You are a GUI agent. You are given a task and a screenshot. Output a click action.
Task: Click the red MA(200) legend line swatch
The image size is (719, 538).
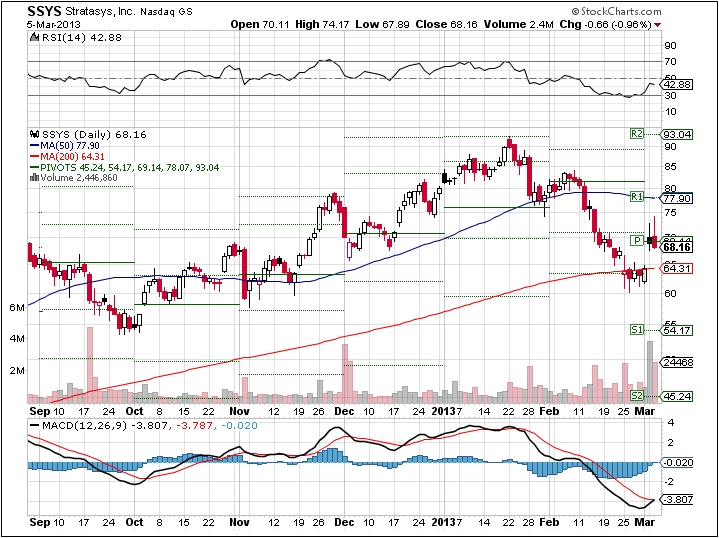(x=34, y=156)
